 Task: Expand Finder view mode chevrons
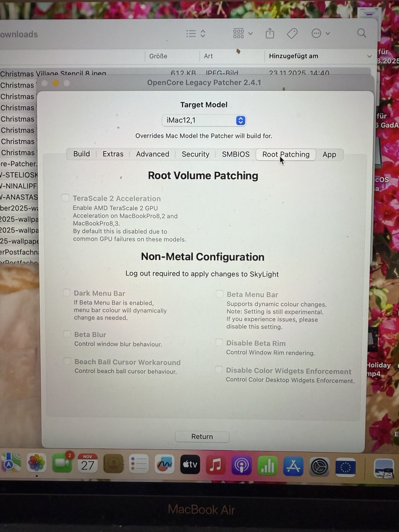203,33
